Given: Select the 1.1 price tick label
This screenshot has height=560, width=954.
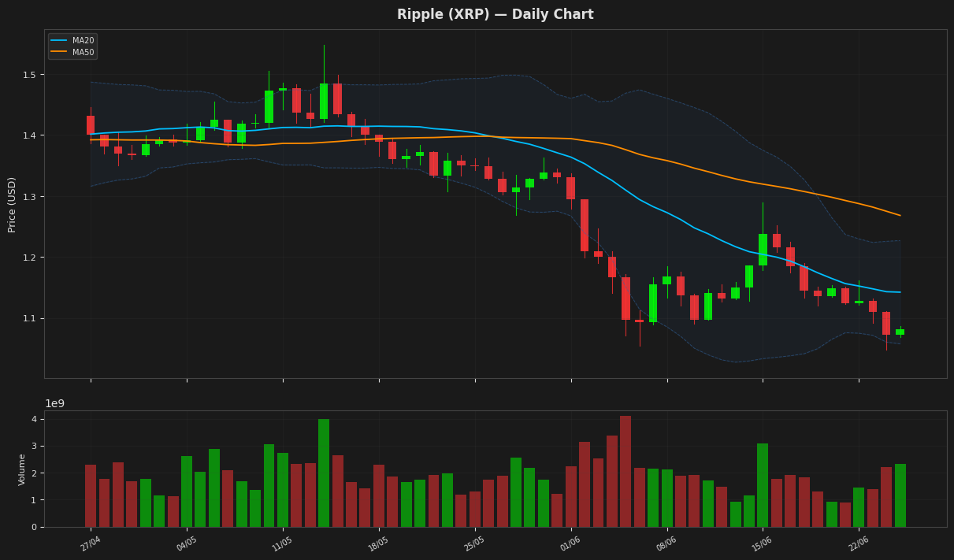Looking at the screenshot, I should (30, 318).
